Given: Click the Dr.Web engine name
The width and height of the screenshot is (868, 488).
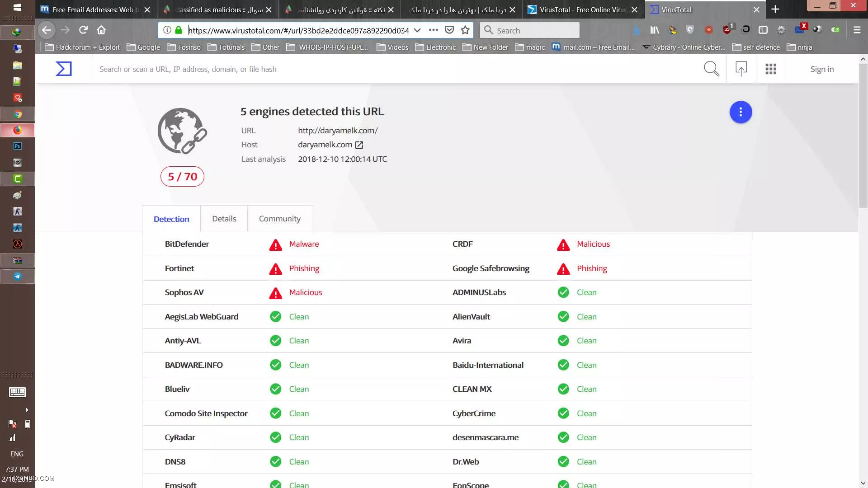Looking at the screenshot, I should 466,462.
